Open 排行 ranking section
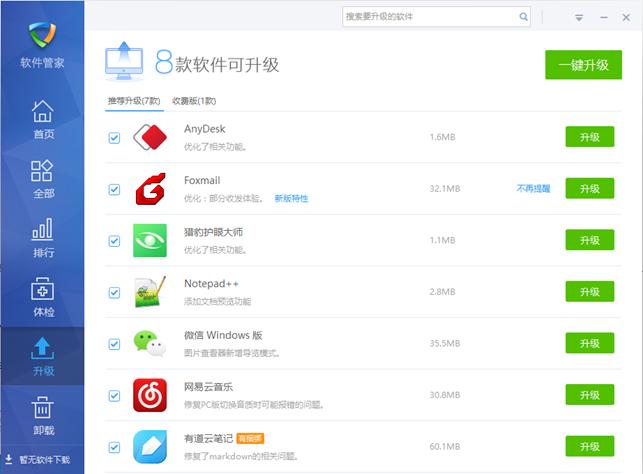Image resolution: width=643 pixels, height=474 pixels. click(43, 238)
